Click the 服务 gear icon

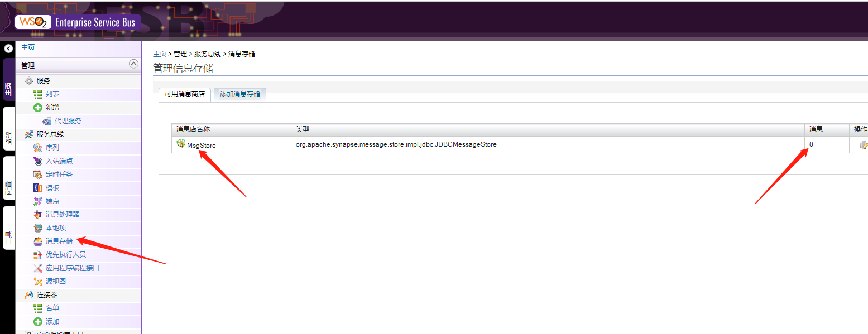29,81
